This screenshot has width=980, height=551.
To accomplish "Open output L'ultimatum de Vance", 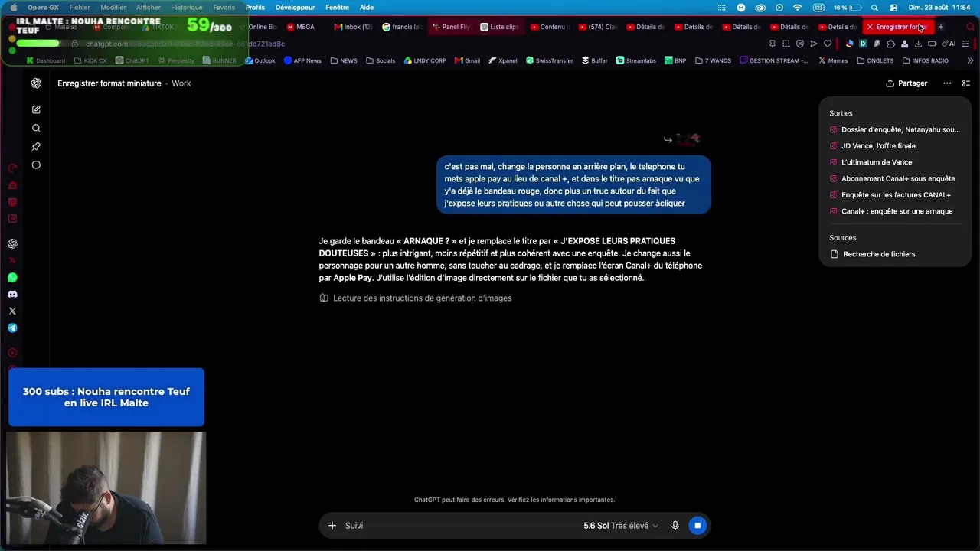I will tap(895, 162).
